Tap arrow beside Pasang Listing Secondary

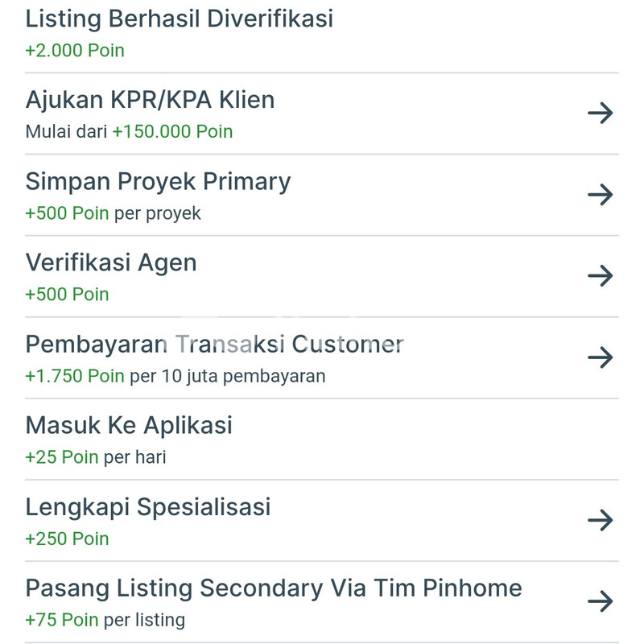coord(601,601)
